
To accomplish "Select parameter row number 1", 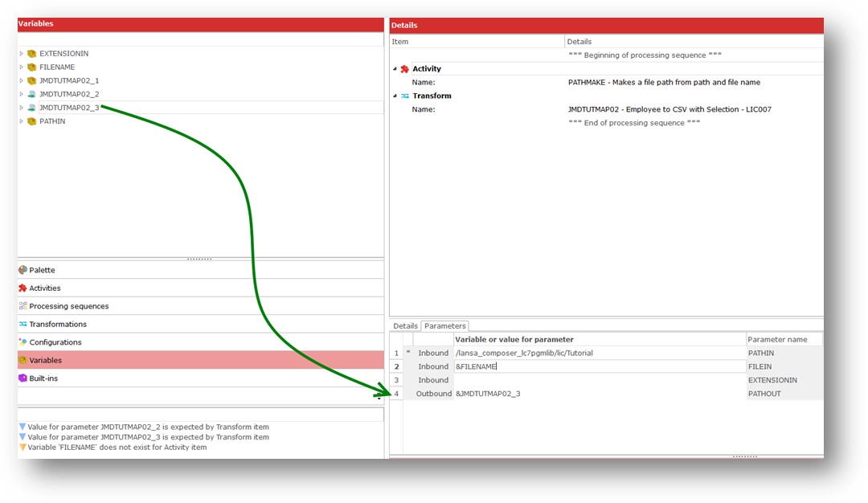I will 396,353.
